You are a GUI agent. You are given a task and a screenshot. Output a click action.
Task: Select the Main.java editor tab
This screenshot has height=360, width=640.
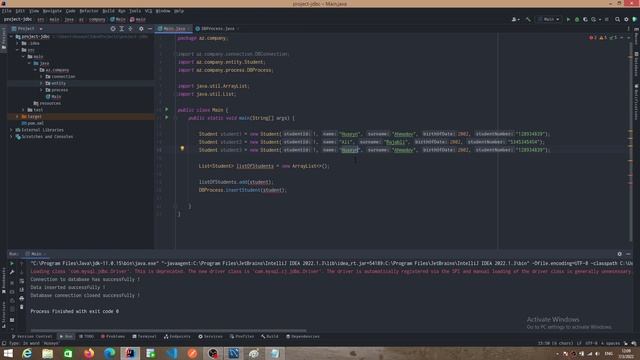coord(173,29)
